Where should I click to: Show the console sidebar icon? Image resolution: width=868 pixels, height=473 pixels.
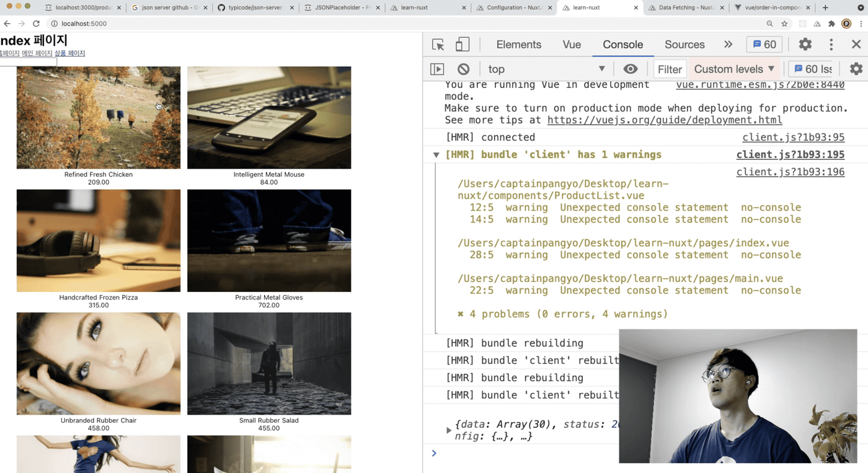click(437, 69)
